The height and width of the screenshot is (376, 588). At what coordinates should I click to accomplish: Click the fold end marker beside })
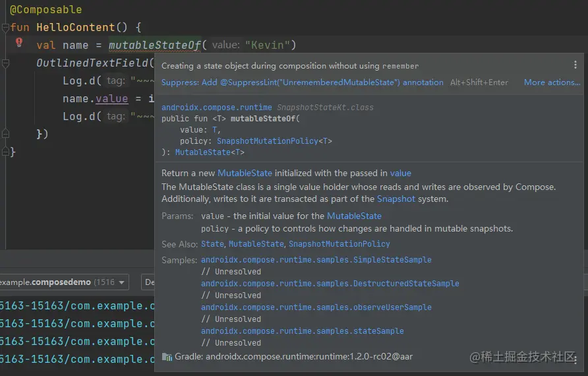(x=5, y=134)
